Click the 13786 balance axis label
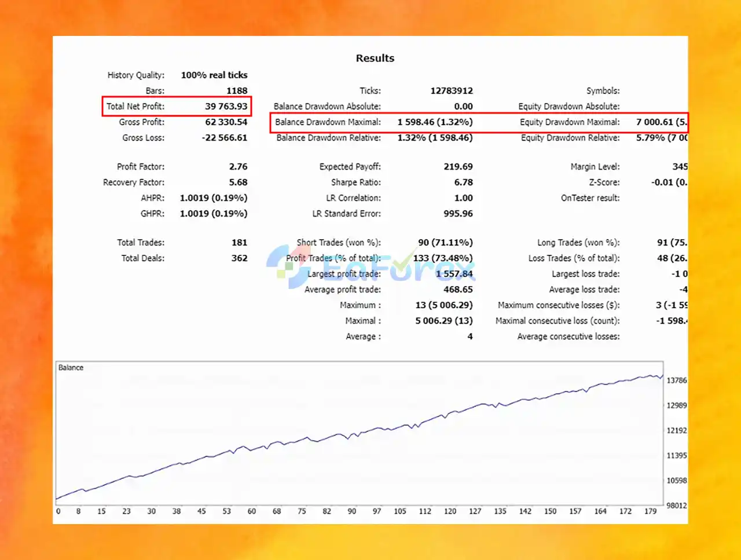 point(676,380)
